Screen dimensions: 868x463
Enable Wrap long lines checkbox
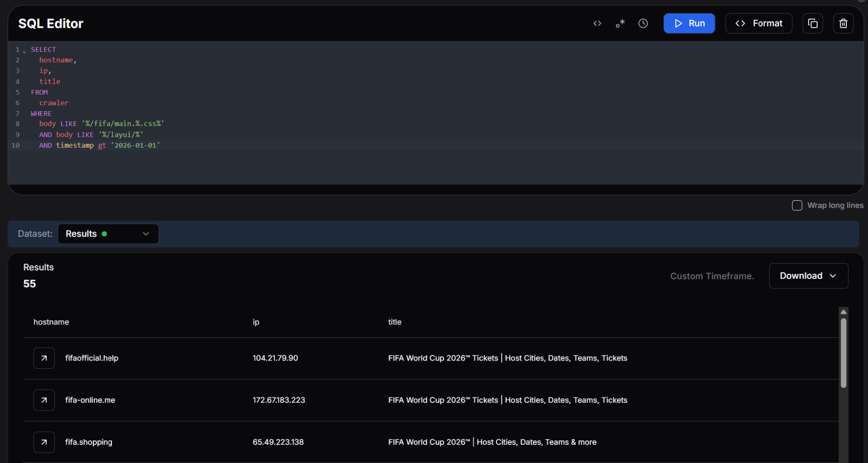click(x=797, y=205)
